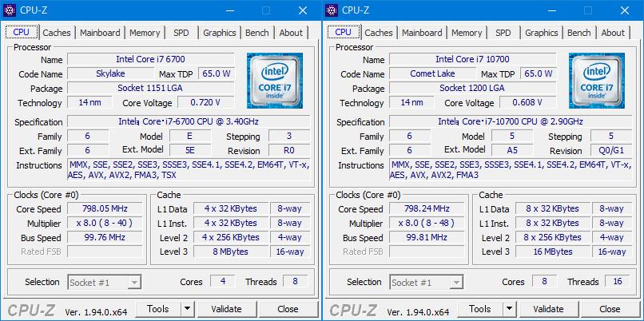
Task: Open Tools dropdown arrow in Skylake window
Action: click(x=187, y=309)
